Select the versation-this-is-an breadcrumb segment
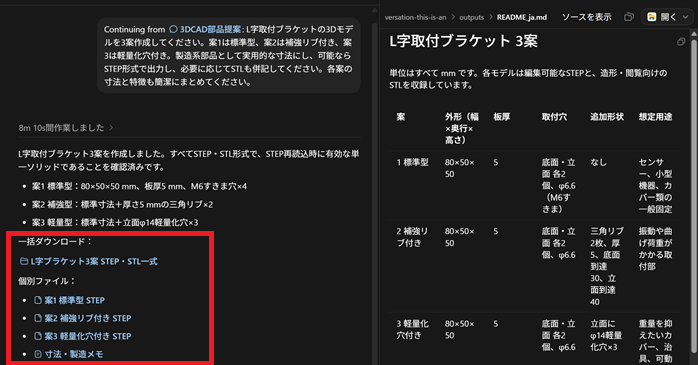The height and width of the screenshot is (365, 698). (415, 17)
